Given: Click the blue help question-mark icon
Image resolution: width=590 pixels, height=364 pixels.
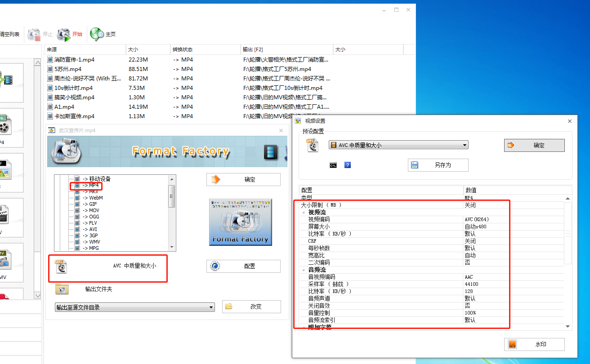Looking at the screenshot, I should point(348,165).
